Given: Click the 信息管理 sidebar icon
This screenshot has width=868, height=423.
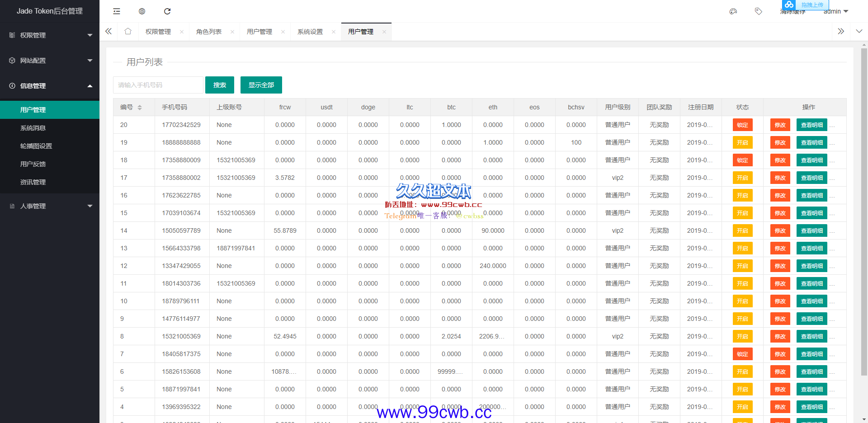Looking at the screenshot, I should coord(12,86).
